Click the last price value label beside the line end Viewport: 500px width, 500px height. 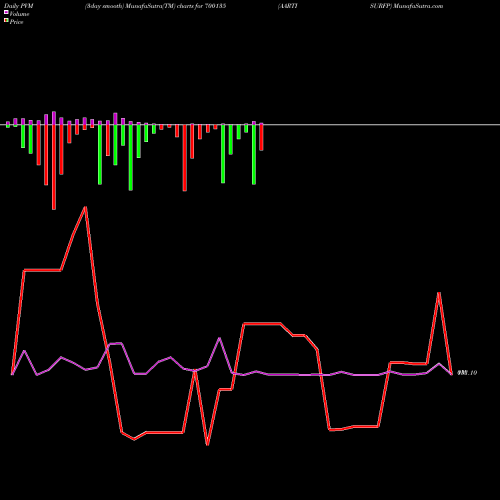coord(467,373)
